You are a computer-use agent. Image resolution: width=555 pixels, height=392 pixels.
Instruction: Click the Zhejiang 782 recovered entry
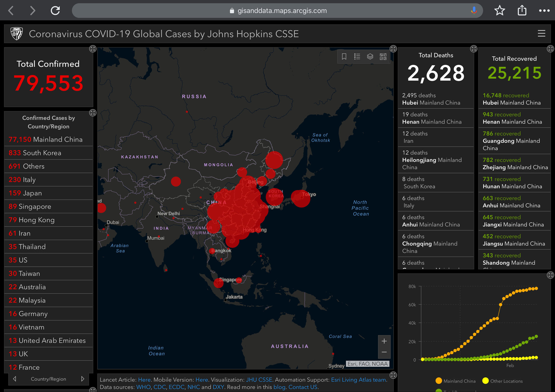514,163
